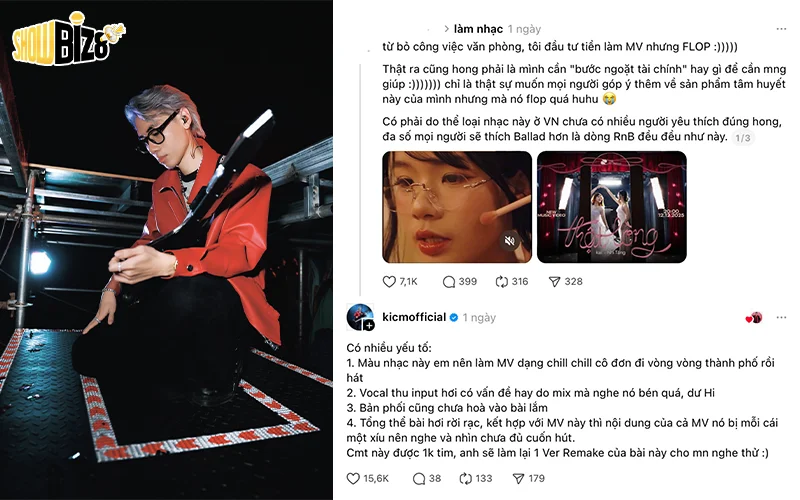Viewport: 800px width, 500px height.
Task: Follow kicmofficial via avatar plus badge
Action: tap(369, 325)
